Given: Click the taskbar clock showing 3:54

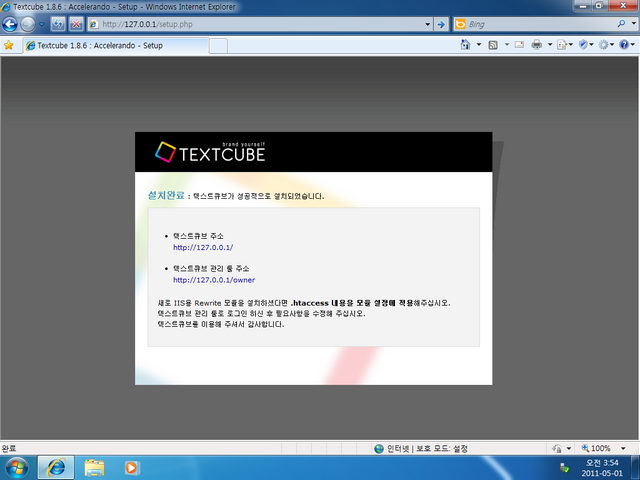Looking at the screenshot, I should pyautogui.click(x=602, y=468).
